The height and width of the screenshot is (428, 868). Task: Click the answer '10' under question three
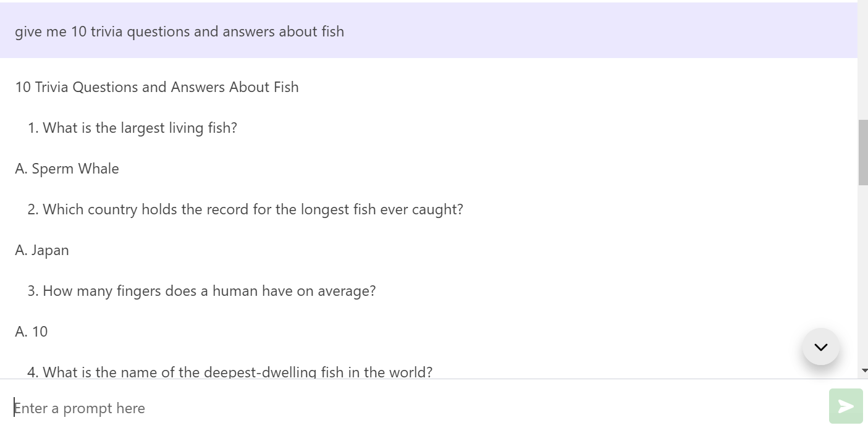point(40,332)
